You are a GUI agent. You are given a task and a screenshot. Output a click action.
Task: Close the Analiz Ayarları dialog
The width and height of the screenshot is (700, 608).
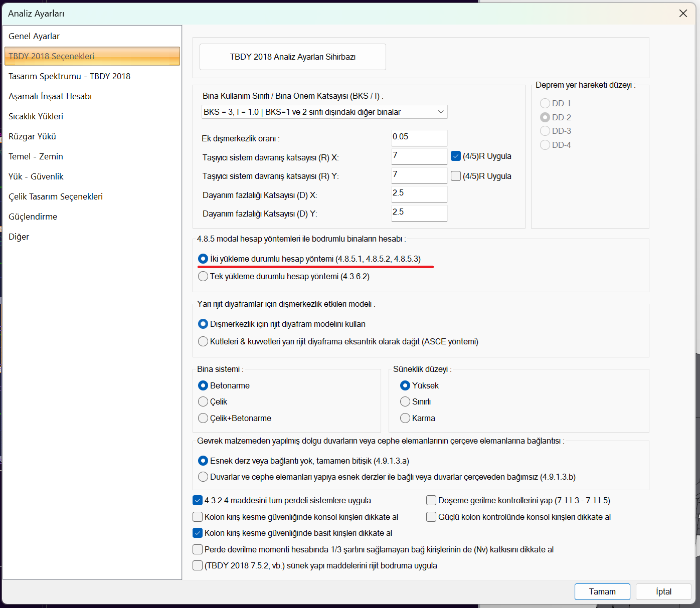point(683,14)
